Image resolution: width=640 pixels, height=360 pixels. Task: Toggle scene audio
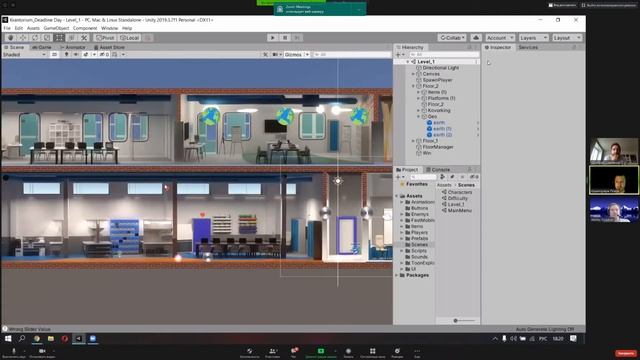[76, 55]
